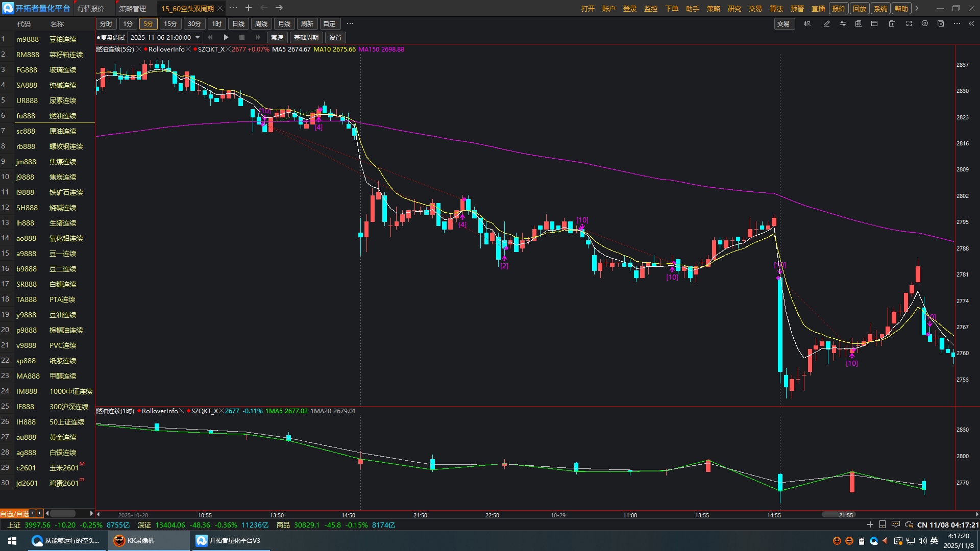Switch to the 策略管理 tab

pyautogui.click(x=132, y=9)
